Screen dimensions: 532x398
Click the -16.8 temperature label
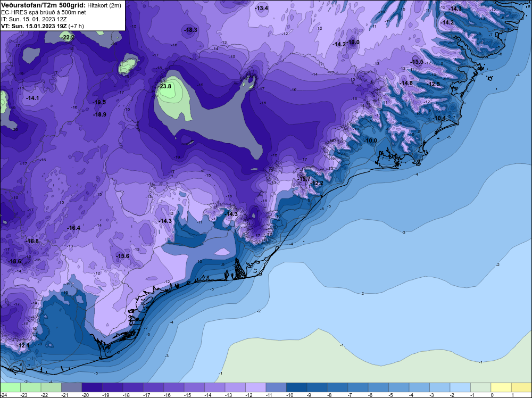click(x=32, y=241)
